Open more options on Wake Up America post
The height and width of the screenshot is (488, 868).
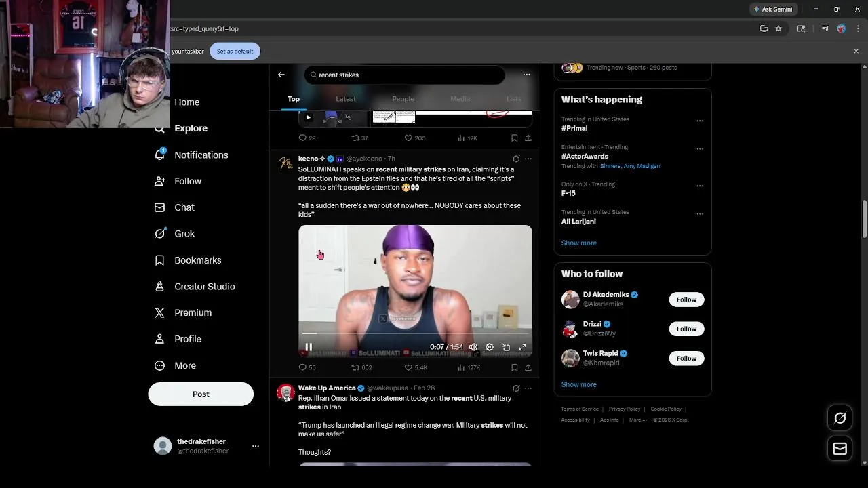(x=528, y=388)
